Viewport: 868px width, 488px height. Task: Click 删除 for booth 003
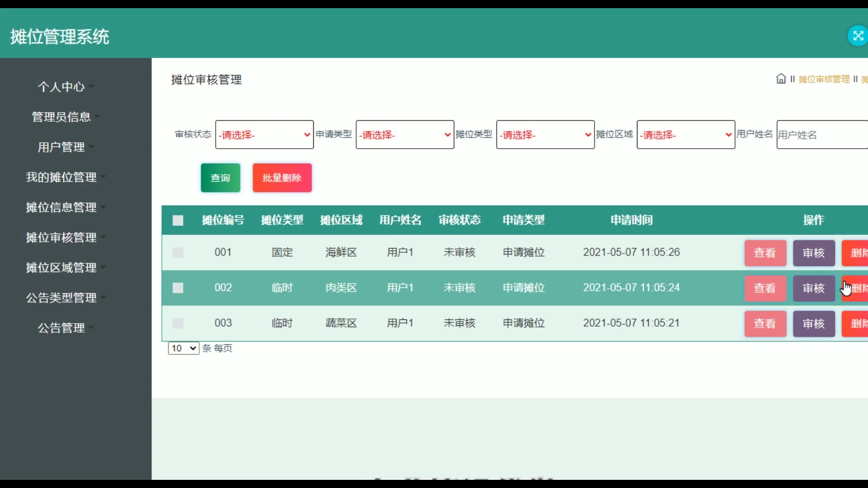pos(856,324)
